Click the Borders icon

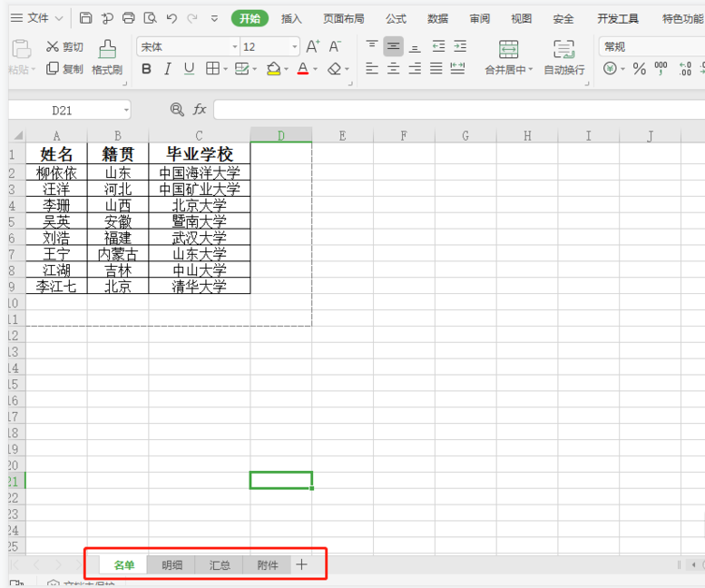[x=212, y=68]
